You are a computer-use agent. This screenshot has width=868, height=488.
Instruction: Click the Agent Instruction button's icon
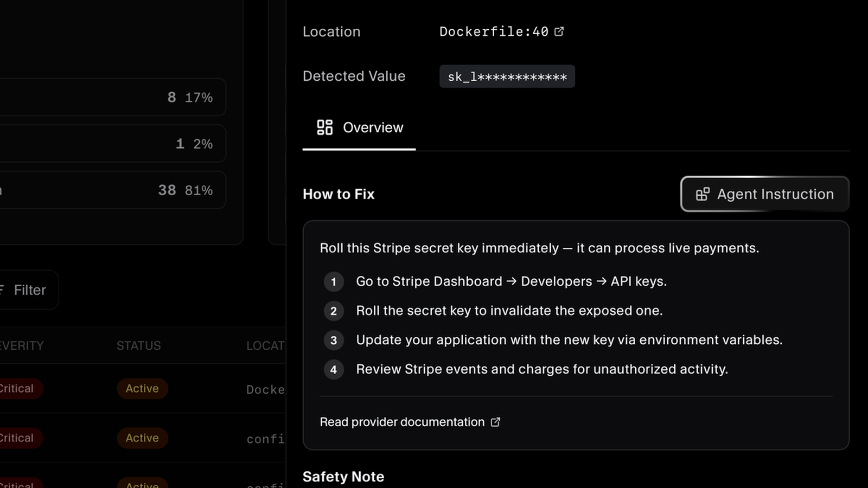click(x=703, y=194)
